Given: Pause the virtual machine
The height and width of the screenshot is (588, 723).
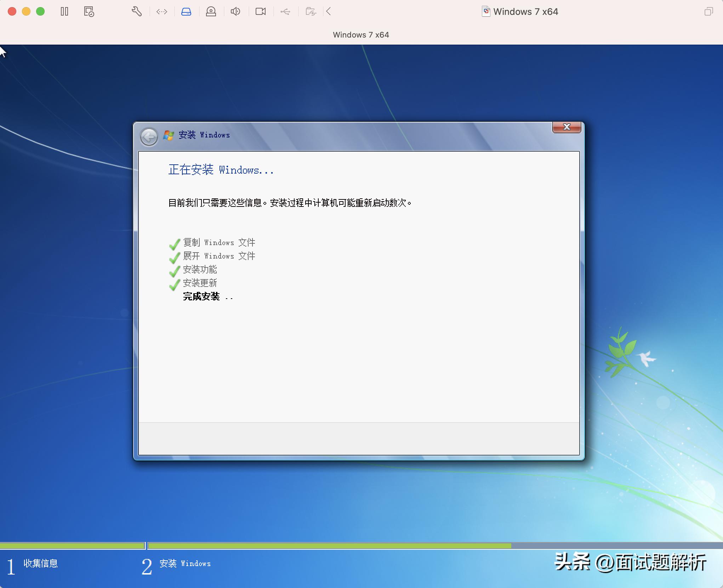Looking at the screenshot, I should (64, 12).
